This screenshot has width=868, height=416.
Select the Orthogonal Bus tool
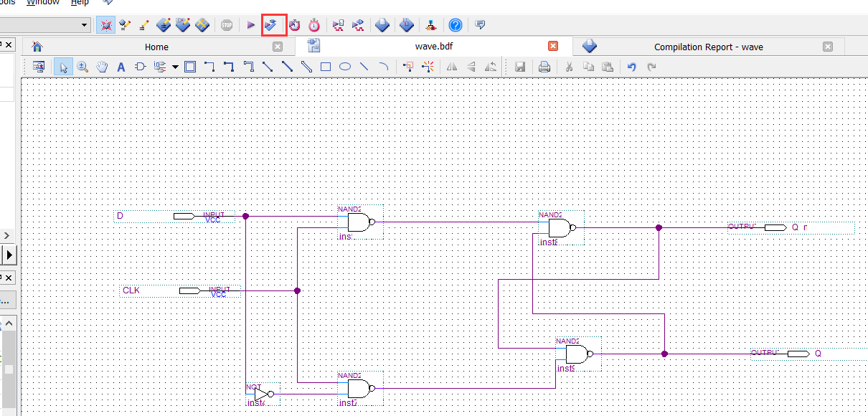pos(229,67)
